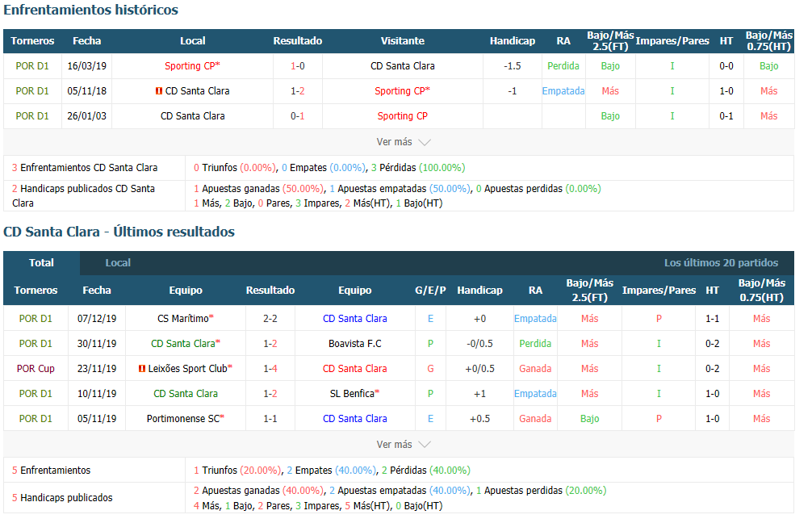Screen dimensions: 812x523
Task: Click '3 Enfrentamientos CD Santa Clara' summary
Action: [85, 168]
